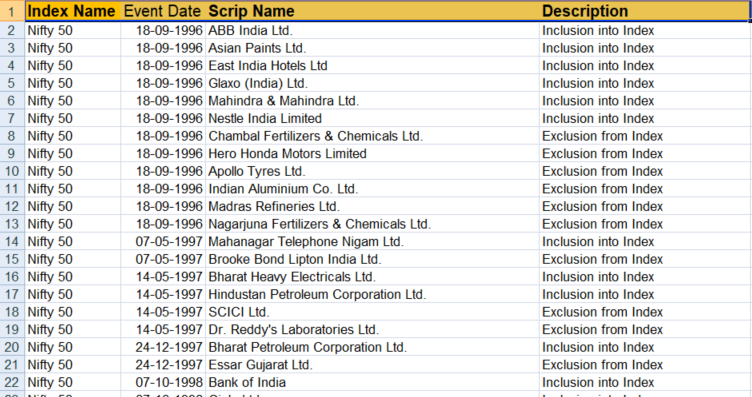Click the Nestle India Limited cell
The height and width of the screenshot is (397, 752).
(372, 118)
